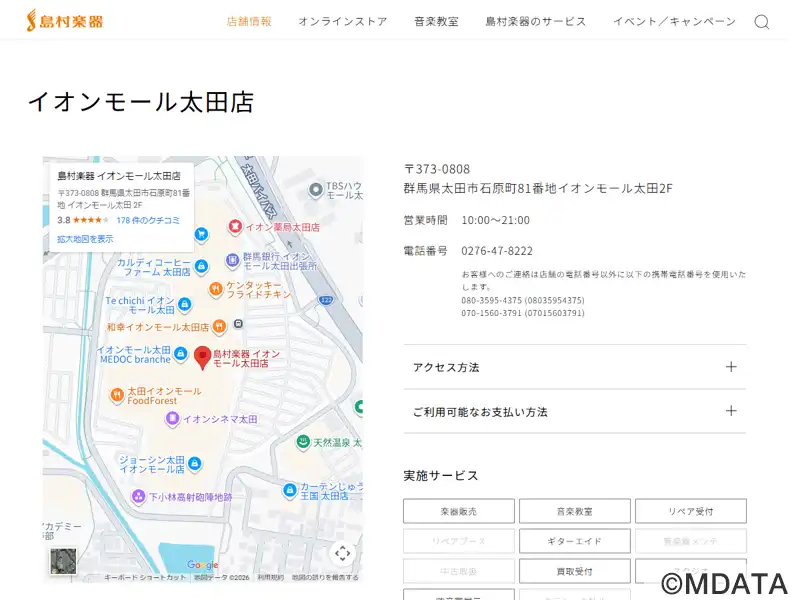Click the Aeon Pharmacy Ota marker

(235, 227)
